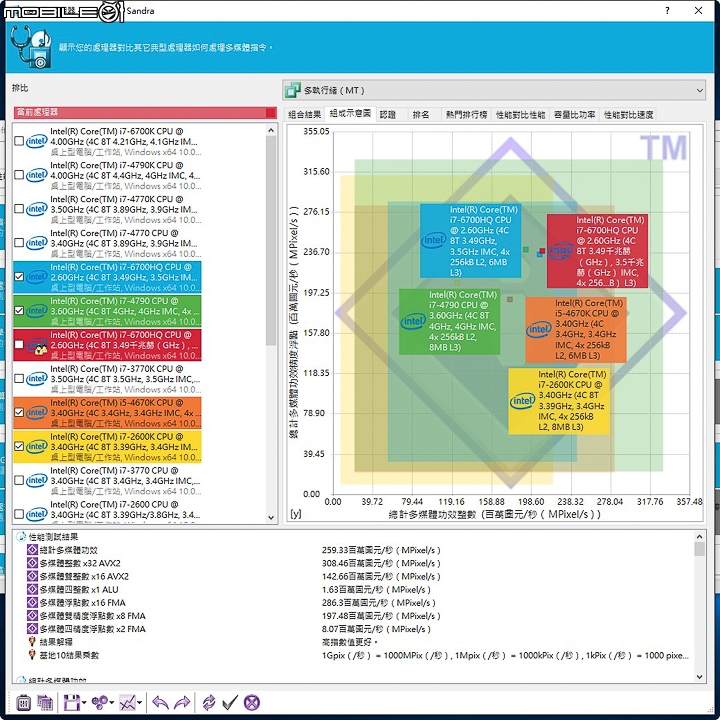Click the diamond icon beside 多媒體四整數 x1 ALU

pos(32,589)
